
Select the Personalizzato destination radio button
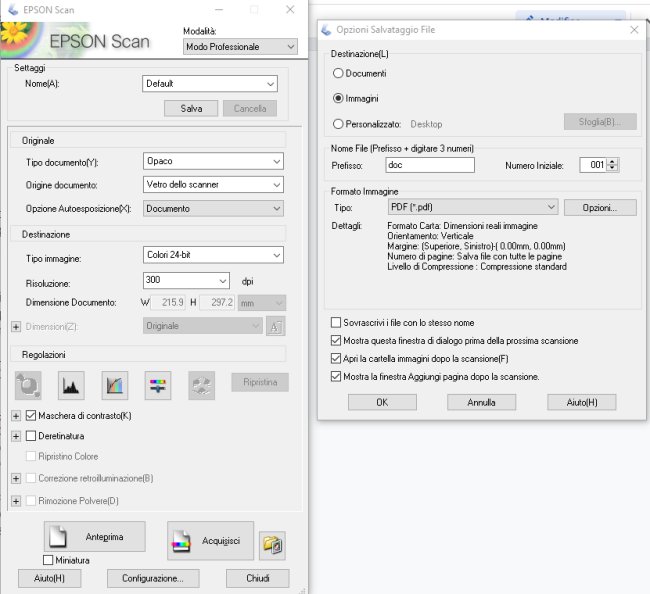338,124
